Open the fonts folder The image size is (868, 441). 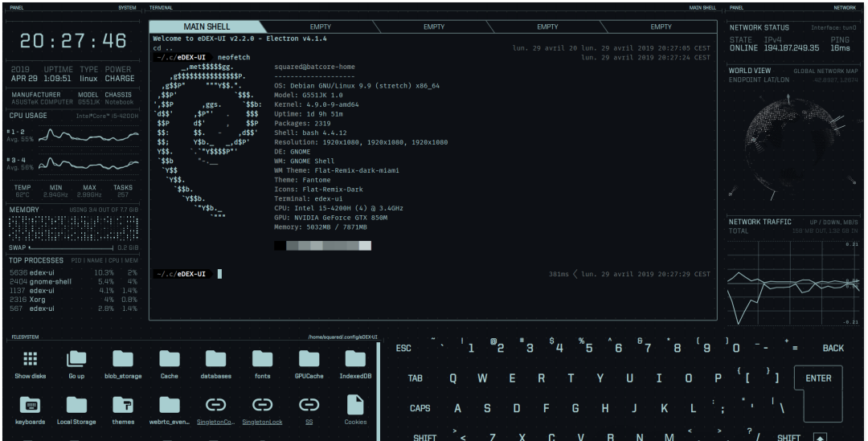coord(262,359)
